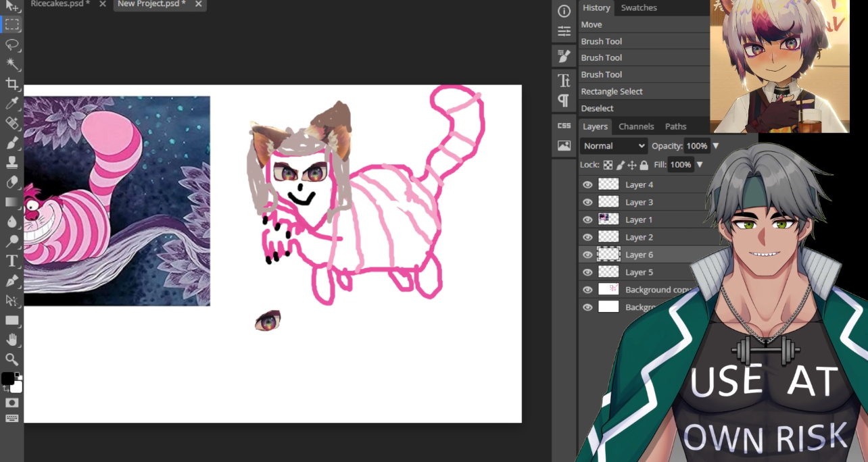Toggle lock all padlock icon
Screen dimensions: 868x462
[x=644, y=165]
